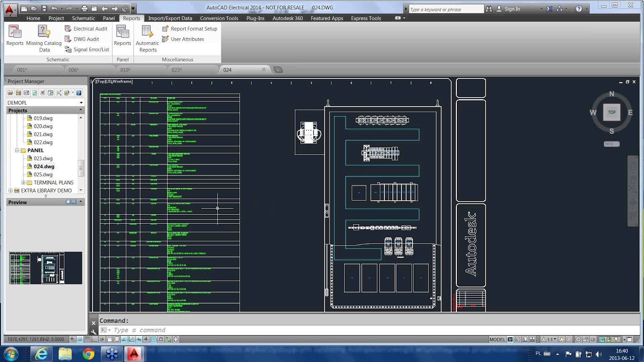Expand EXTRA LIBRARY DEMO project

11,191
